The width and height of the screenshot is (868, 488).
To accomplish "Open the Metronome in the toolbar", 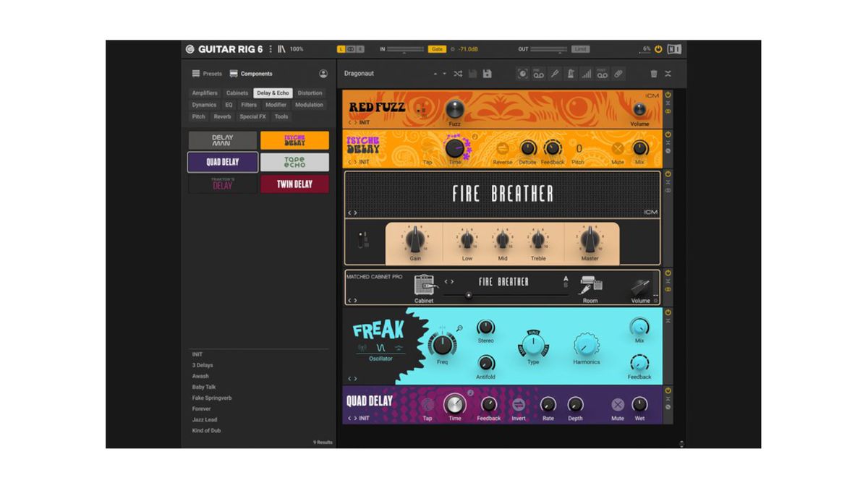I will [x=571, y=74].
